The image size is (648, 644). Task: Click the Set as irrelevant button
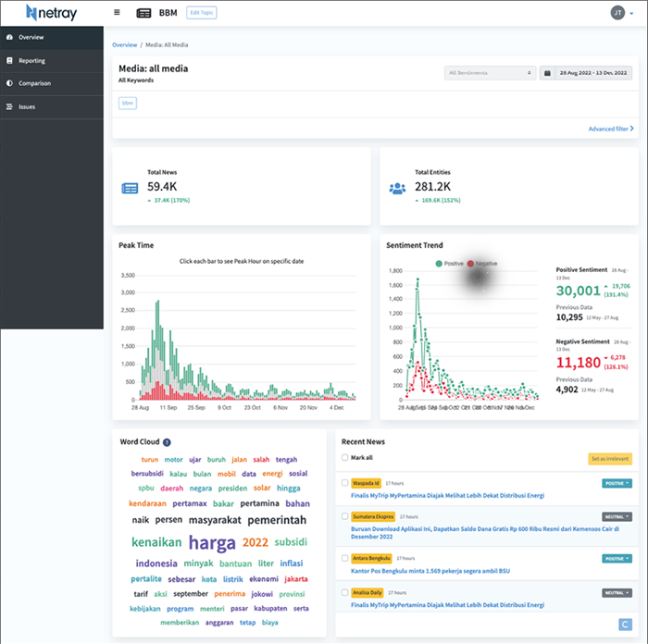[610, 459]
